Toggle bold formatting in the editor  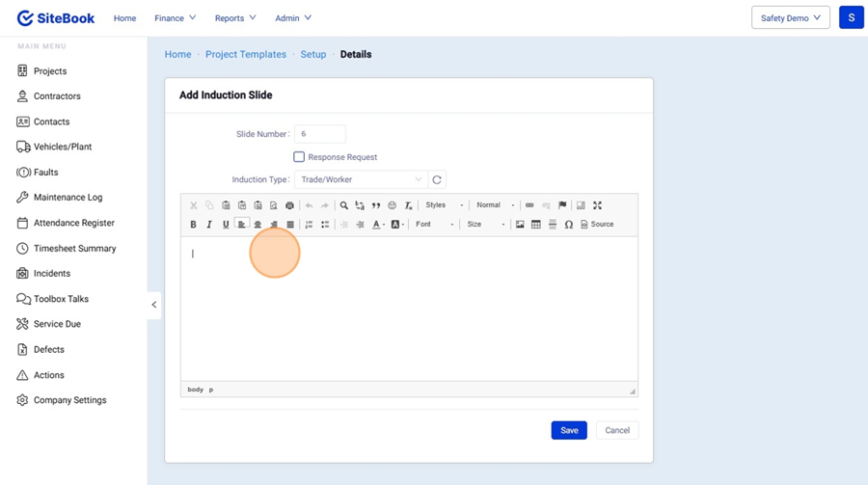(x=193, y=225)
